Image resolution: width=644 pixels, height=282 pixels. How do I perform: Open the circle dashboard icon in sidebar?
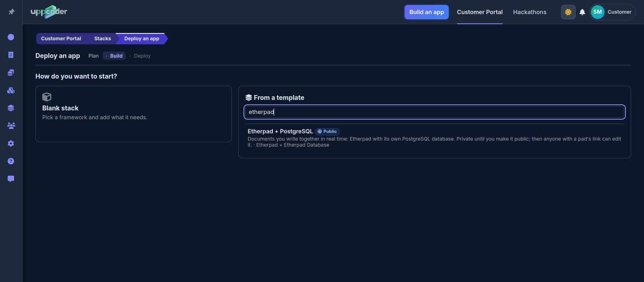(11, 37)
